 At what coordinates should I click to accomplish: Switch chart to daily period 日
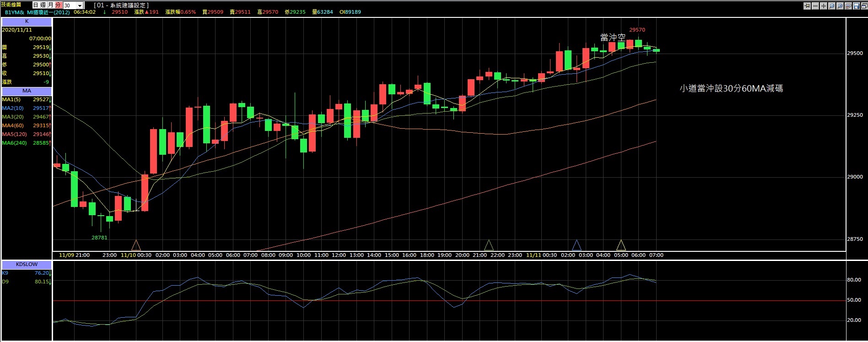[36, 5]
